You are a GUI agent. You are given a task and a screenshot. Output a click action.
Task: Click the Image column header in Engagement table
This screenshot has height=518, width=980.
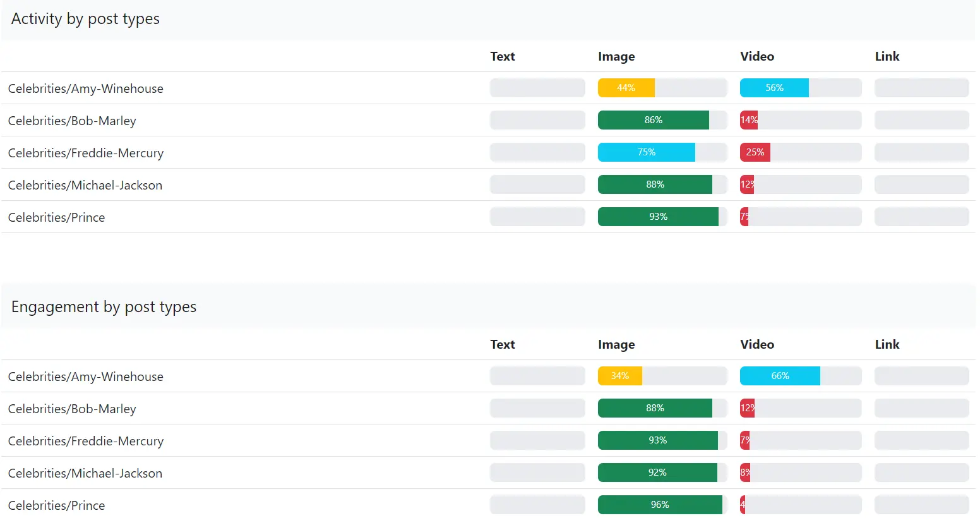616,344
